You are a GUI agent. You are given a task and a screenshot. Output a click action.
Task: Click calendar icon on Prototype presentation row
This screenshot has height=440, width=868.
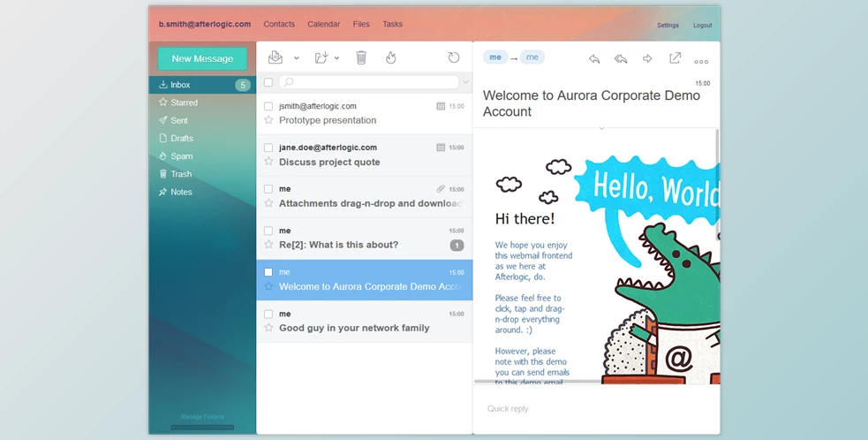click(x=441, y=106)
